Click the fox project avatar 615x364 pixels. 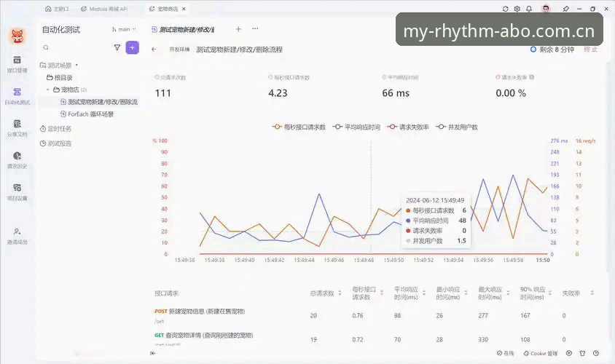click(x=17, y=36)
